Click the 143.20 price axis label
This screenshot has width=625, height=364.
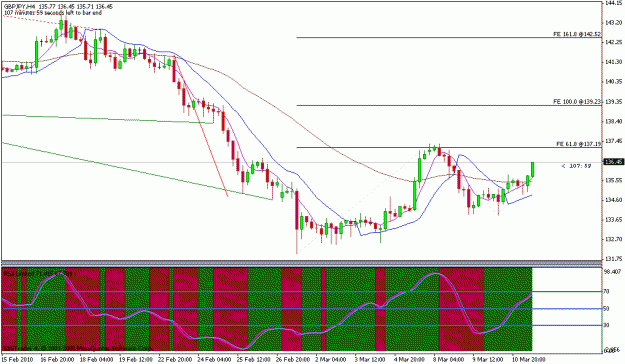click(x=614, y=23)
